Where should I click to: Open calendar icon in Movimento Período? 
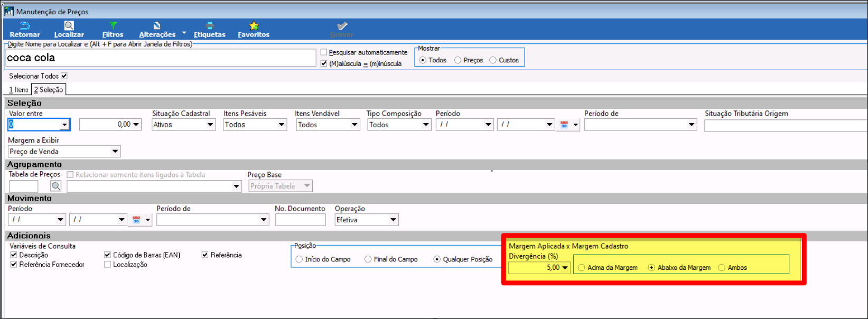(x=136, y=220)
